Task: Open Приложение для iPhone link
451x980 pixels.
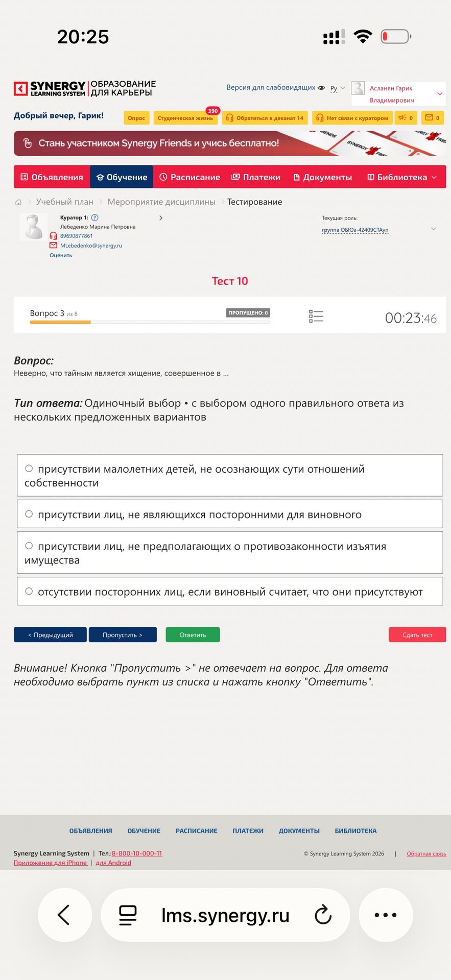Action: click(x=51, y=863)
